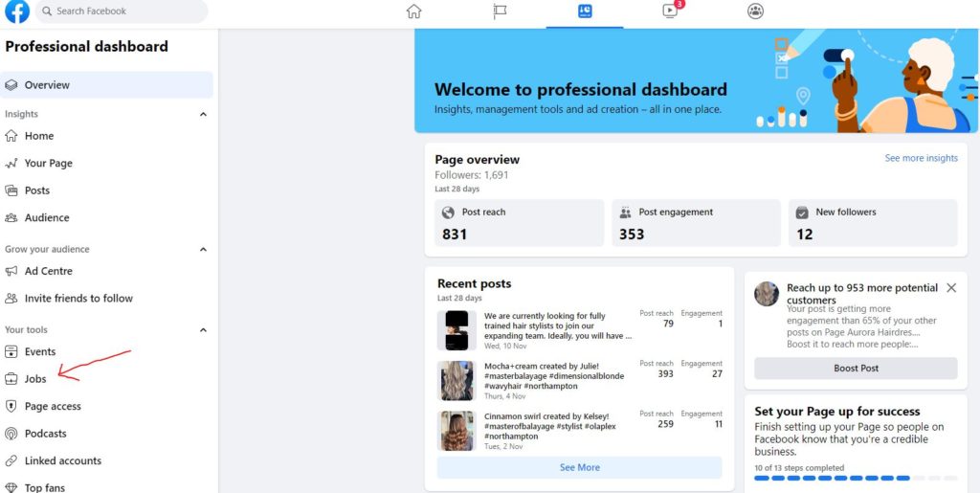
Task: Click the 10 of 13 steps completed text
Action: pyautogui.click(x=799, y=467)
